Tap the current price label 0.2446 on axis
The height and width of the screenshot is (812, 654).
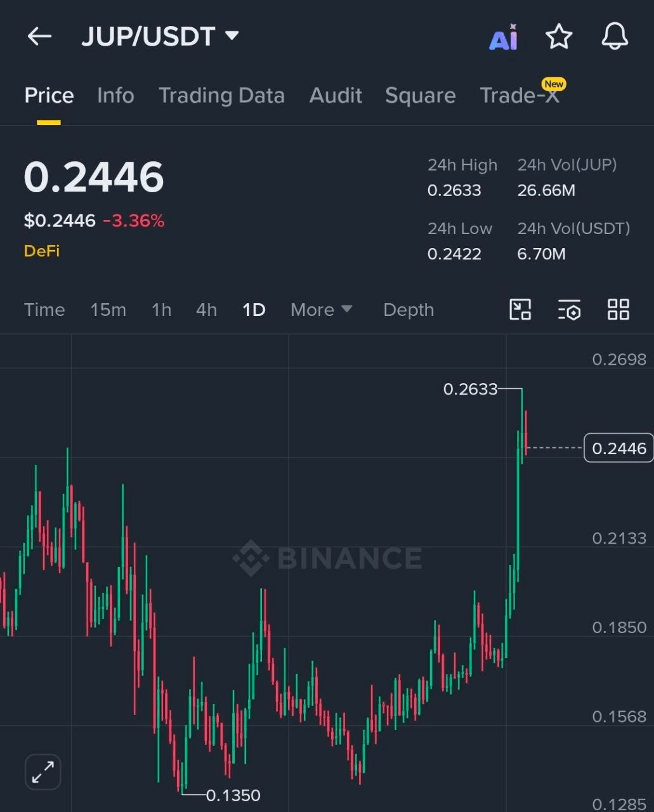tap(618, 449)
